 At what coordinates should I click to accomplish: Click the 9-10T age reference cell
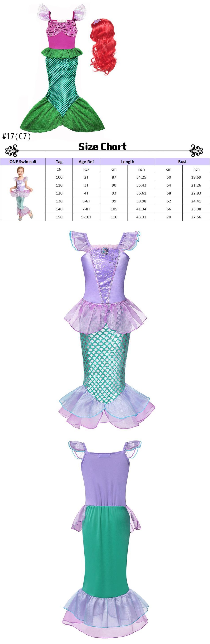(86, 217)
